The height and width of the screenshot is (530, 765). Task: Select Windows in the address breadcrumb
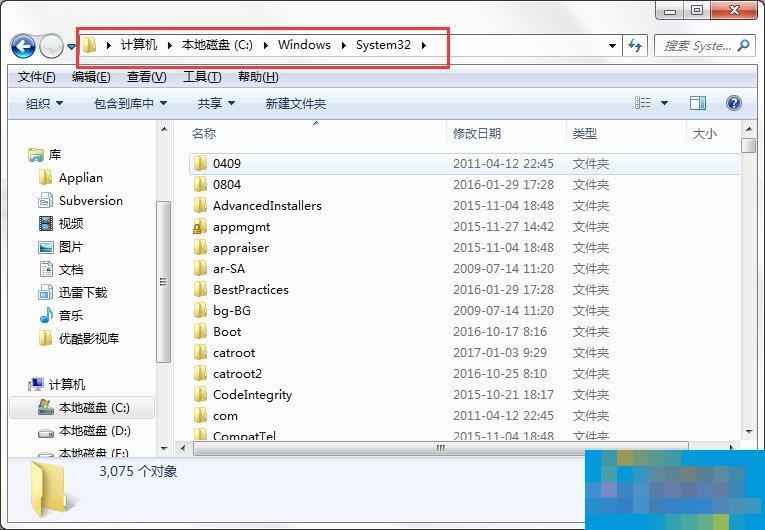tap(304, 45)
